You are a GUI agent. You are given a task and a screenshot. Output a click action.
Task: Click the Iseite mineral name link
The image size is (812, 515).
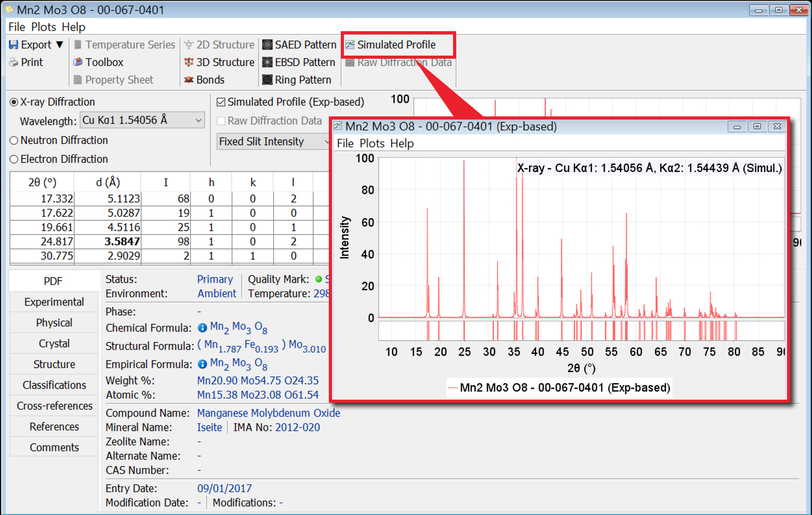pos(209,428)
